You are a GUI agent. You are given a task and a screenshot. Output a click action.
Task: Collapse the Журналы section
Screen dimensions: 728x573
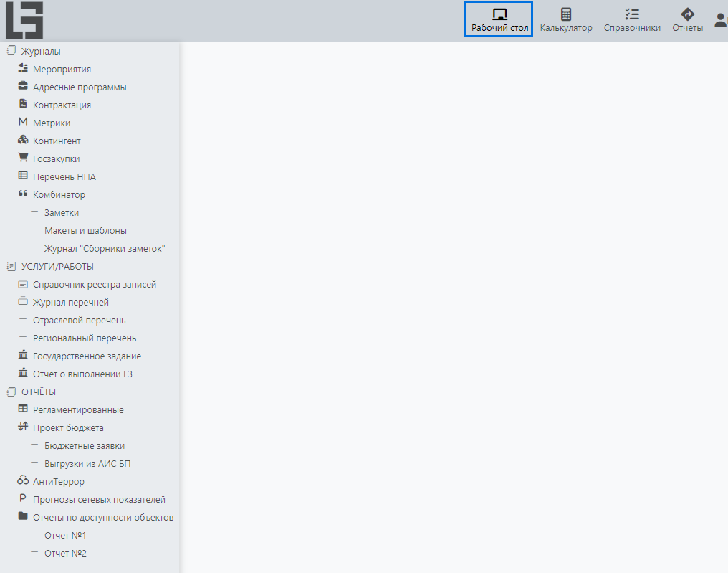click(x=40, y=52)
